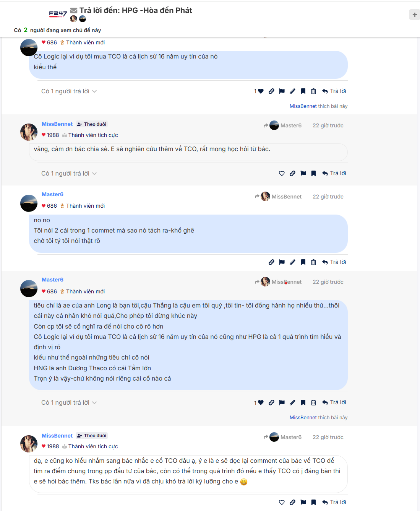
Task: Click "Trả lời" on the "no no" post
Action: coord(334,262)
